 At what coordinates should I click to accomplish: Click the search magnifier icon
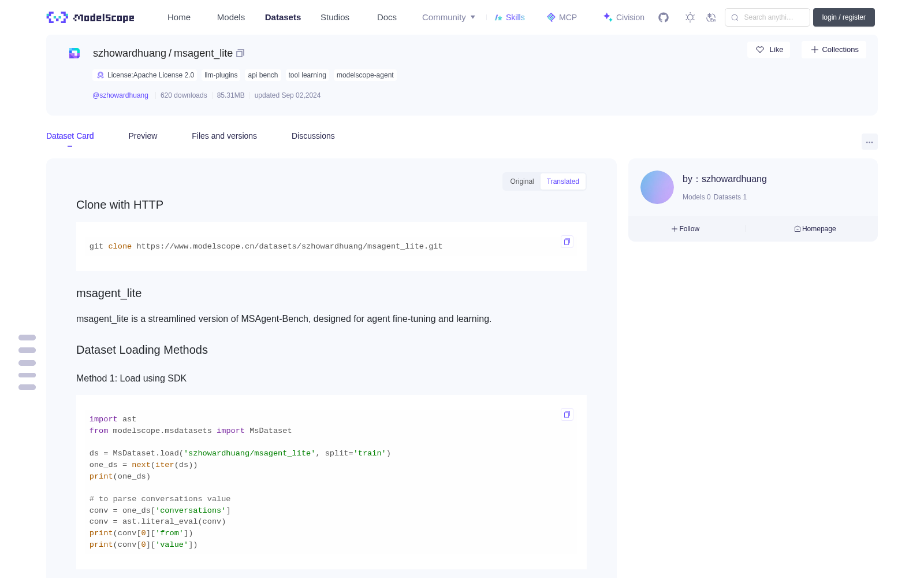point(735,17)
